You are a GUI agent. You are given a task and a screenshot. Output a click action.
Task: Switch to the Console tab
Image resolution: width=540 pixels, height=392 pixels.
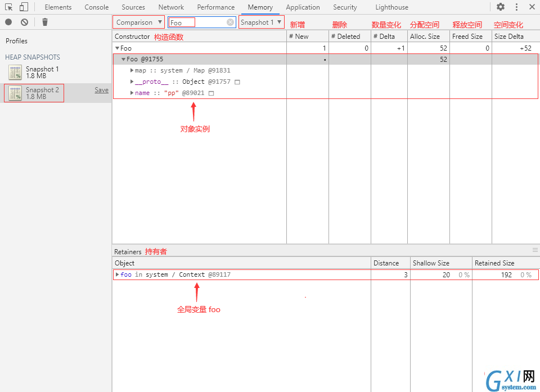pos(96,7)
